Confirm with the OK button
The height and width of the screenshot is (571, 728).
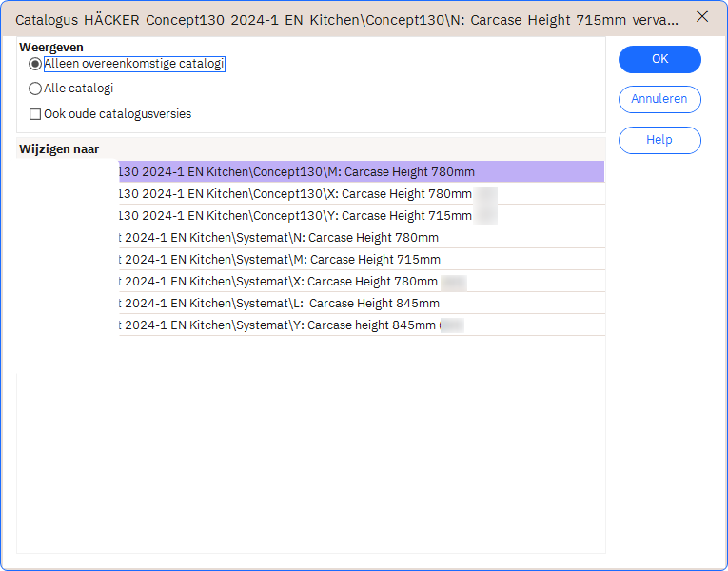pyautogui.click(x=659, y=59)
